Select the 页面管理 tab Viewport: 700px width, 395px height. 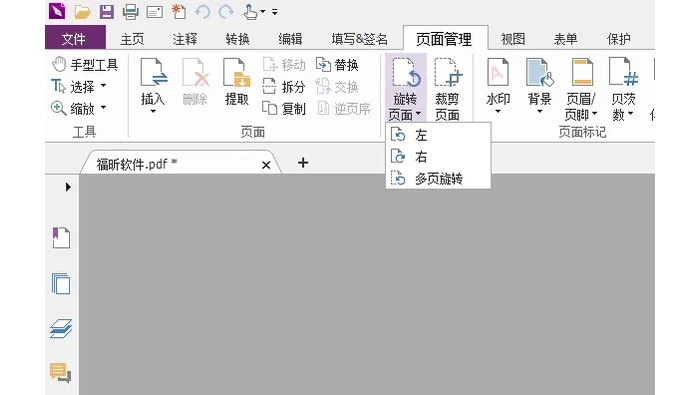tap(445, 38)
